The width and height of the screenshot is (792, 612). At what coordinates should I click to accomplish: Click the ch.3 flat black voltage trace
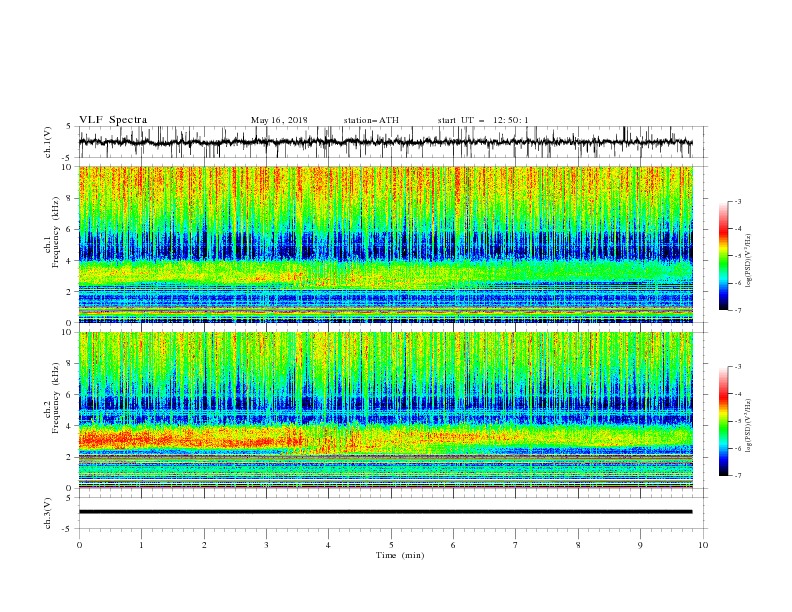click(385, 512)
